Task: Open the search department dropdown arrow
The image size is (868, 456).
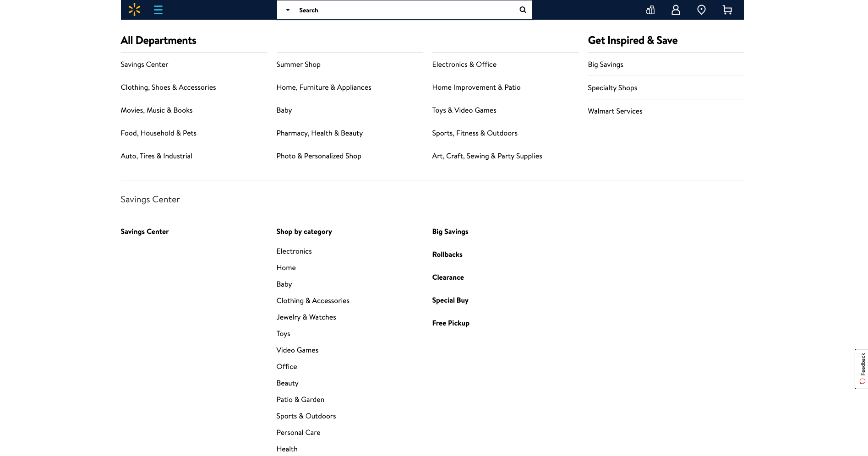Action: (x=288, y=10)
